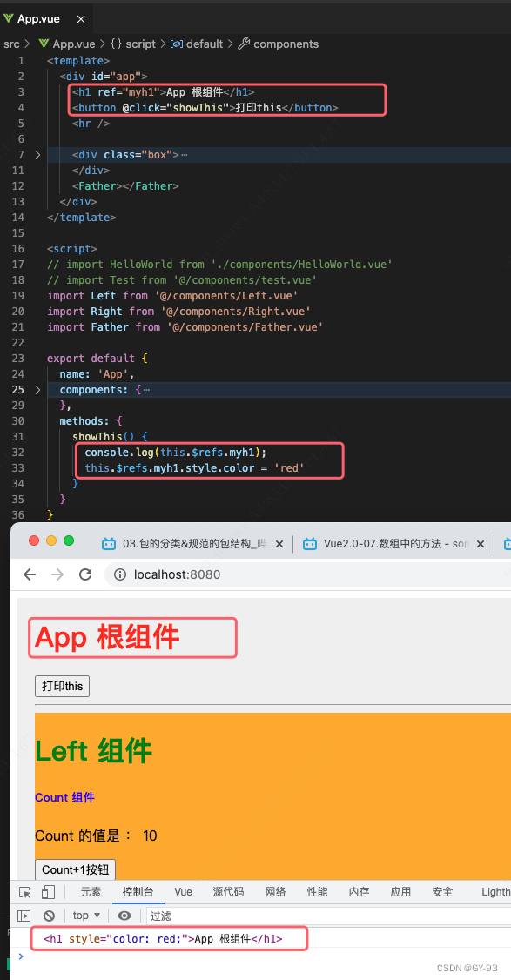Click the Count+1按钮 button
Viewport: 511px width, 980px height.
click(75, 869)
